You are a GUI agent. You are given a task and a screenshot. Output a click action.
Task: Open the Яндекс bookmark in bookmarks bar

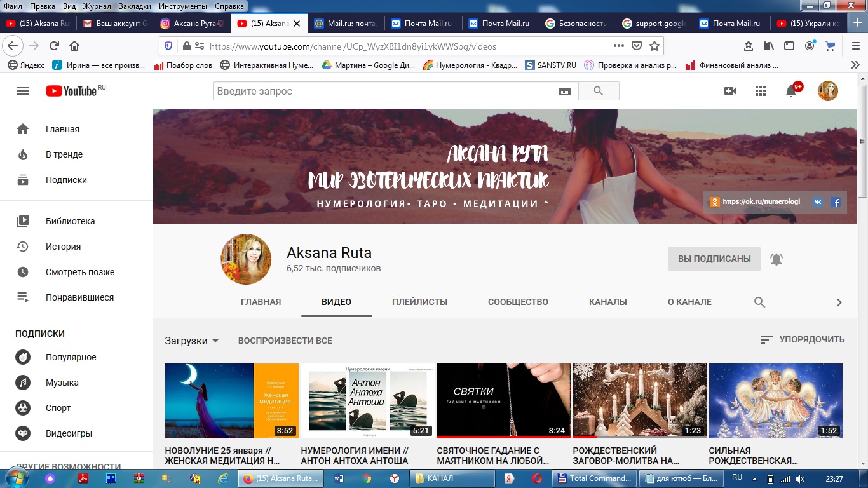(x=26, y=65)
